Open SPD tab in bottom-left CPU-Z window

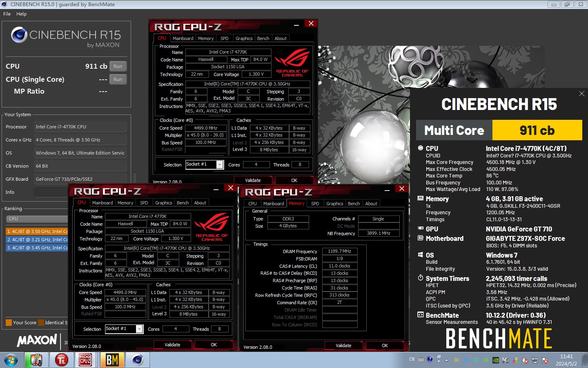(144, 203)
